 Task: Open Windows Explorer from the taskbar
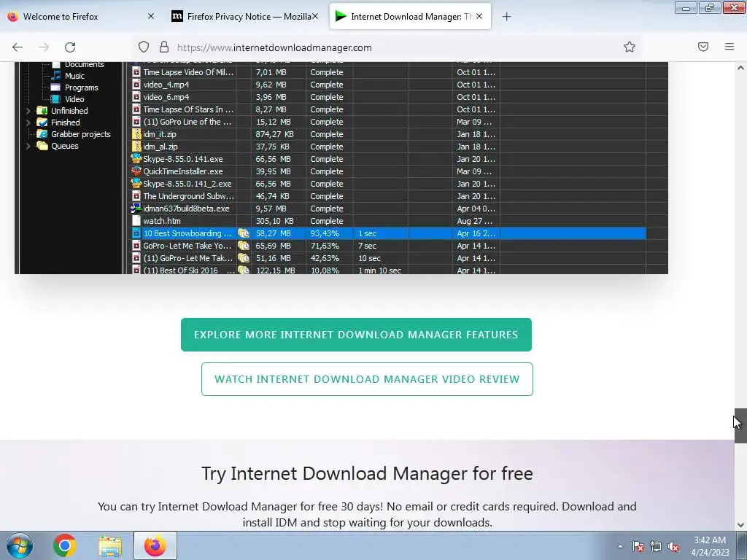[110, 545]
